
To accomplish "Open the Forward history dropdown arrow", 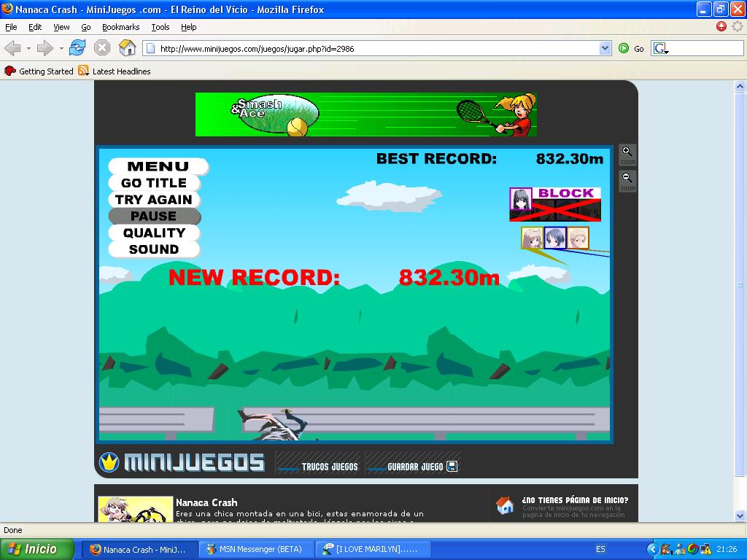I will click(61, 48).
